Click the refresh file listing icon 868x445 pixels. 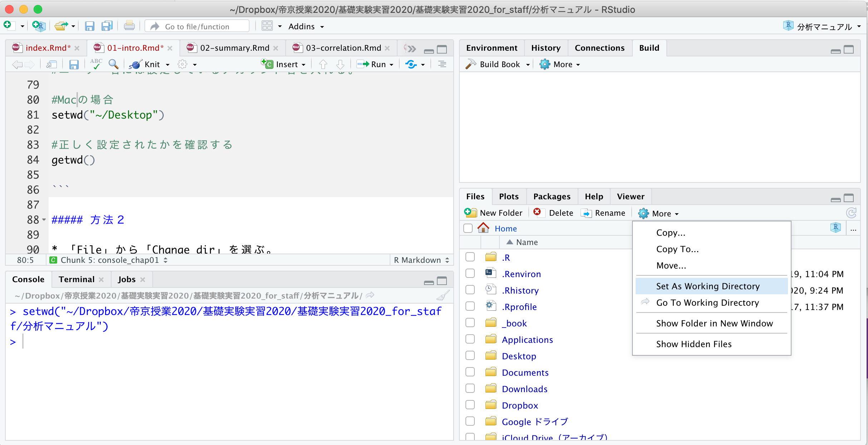851,213
